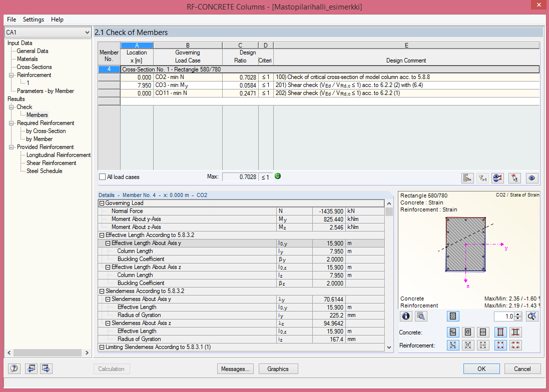Open Shear Reinforcement results

52,163
